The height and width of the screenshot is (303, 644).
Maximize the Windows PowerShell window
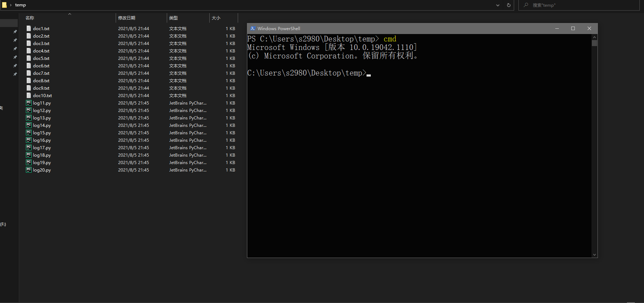tap(573, 28)
